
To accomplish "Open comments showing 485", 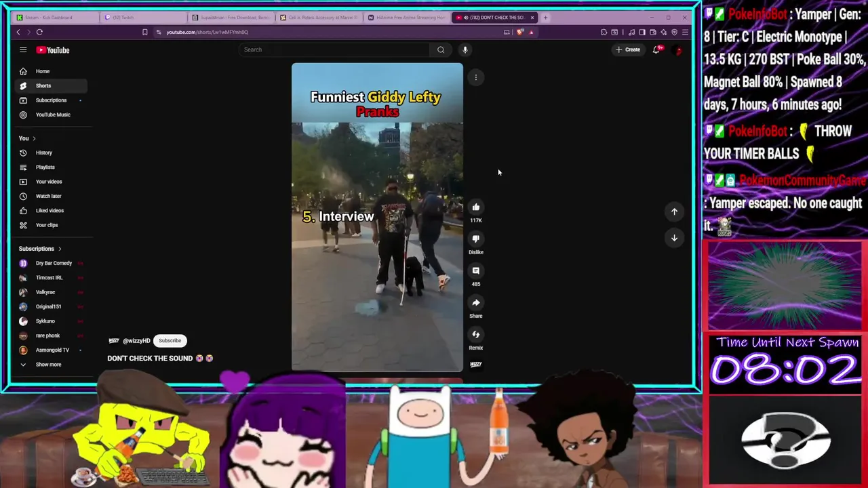I will pos(476,271).
